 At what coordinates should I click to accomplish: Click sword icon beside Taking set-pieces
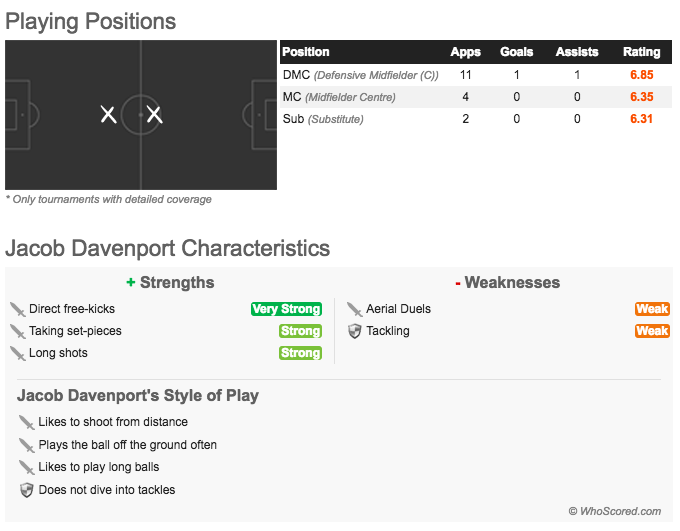18,331
